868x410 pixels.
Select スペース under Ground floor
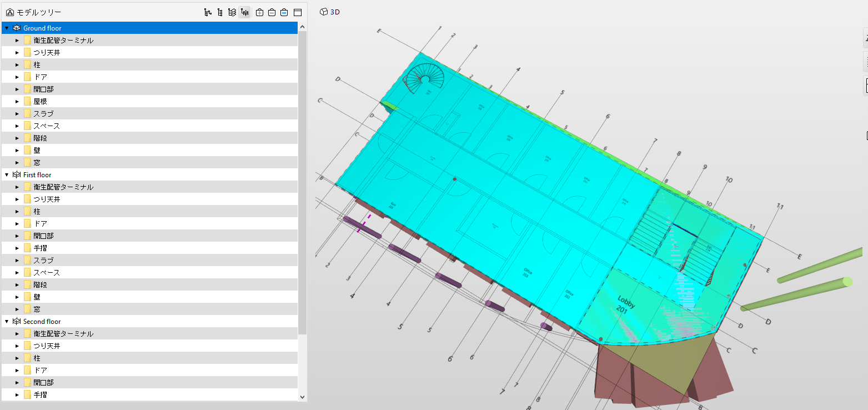(150, 126)
